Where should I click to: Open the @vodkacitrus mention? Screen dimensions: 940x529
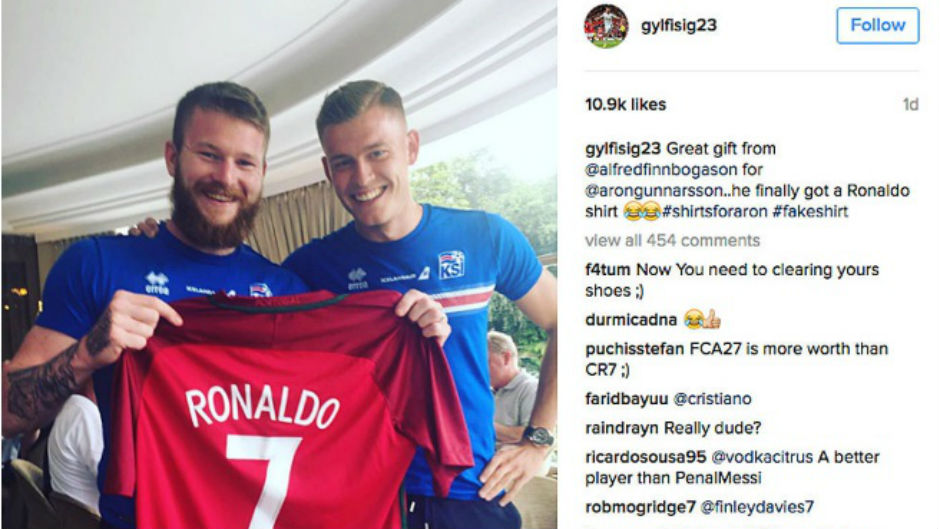[761, 457]
